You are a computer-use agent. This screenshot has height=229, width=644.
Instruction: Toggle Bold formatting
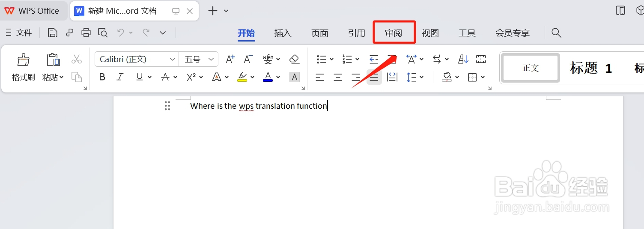(102, 77)
